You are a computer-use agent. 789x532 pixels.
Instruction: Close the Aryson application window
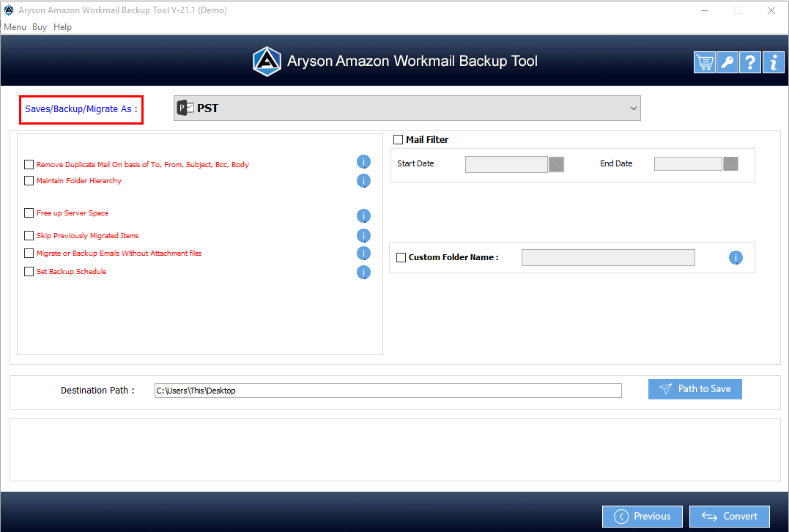tap(771, 10)
